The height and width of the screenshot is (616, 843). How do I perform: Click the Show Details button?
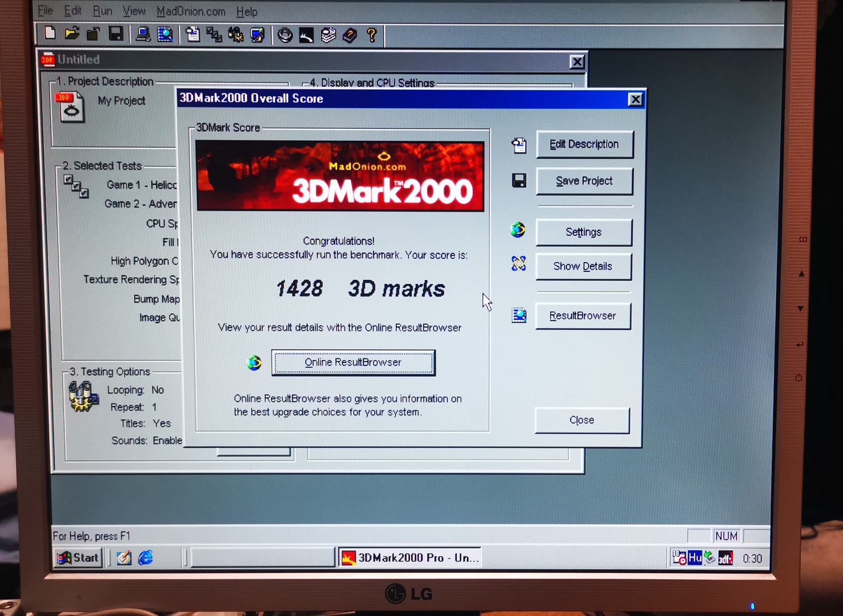coord(583,267)
